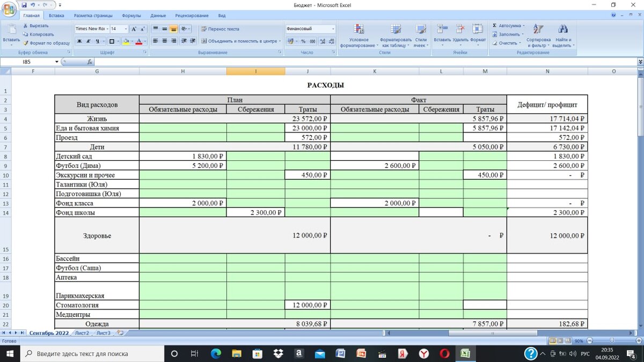Decrease indent

(x=184, y=41)
